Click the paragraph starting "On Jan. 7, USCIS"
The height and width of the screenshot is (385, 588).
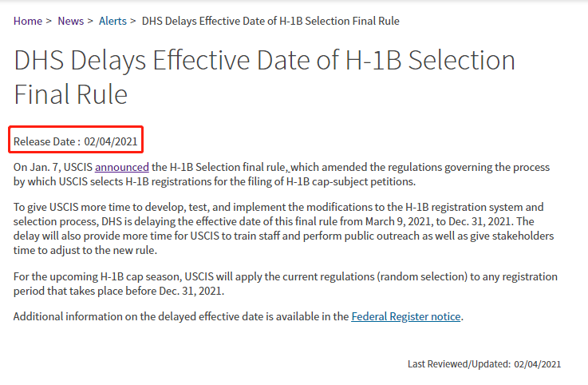282,174
